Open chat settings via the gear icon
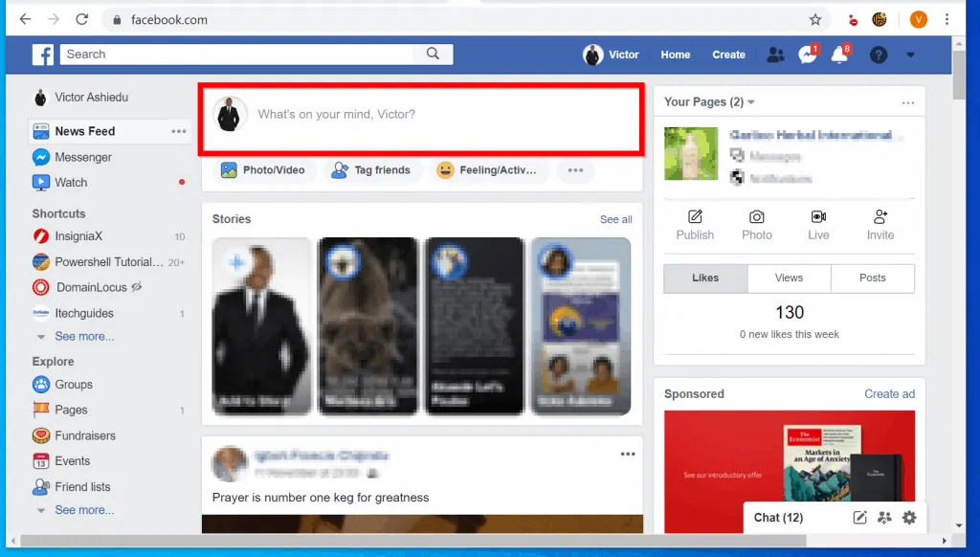 pos(908,517)
